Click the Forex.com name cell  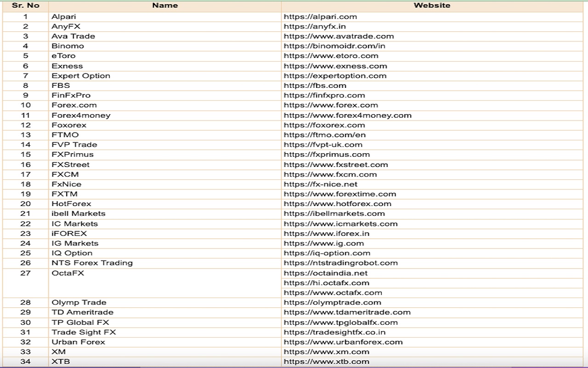pyautogui.click(x=165, y=105)
